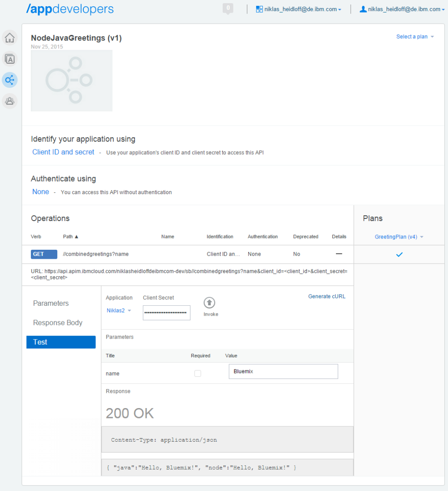Open the Home sidebar icon

(x=10, y=38)
